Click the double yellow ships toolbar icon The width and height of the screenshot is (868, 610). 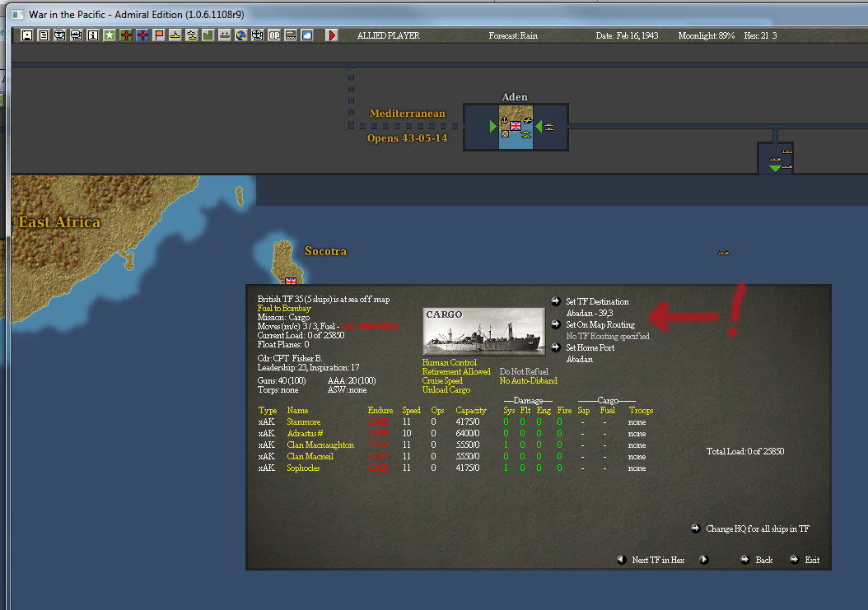192,35
